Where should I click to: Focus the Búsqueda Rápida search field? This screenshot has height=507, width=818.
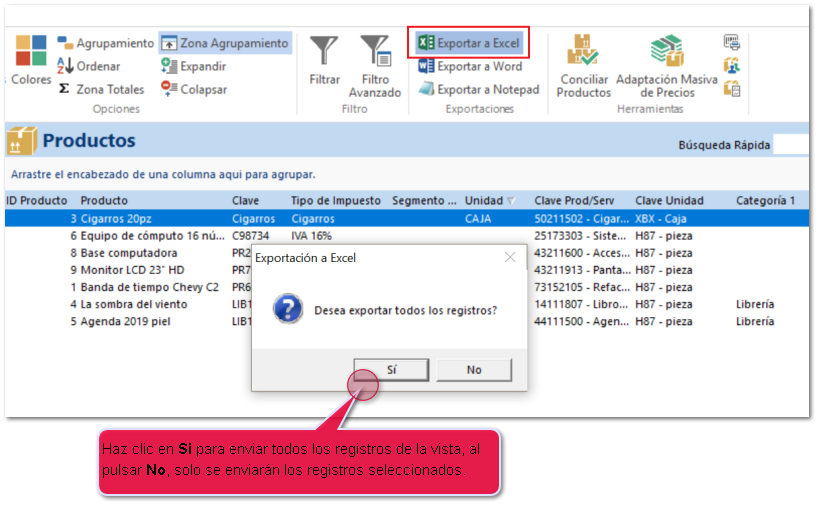point(791,144)
